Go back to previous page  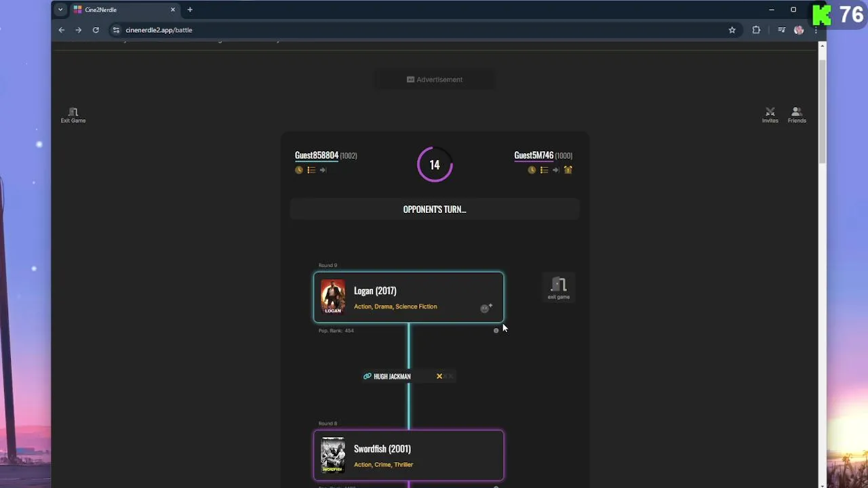coord(61,30)
